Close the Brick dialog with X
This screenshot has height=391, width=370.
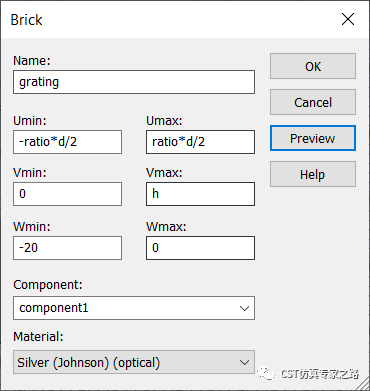(348, 19)
